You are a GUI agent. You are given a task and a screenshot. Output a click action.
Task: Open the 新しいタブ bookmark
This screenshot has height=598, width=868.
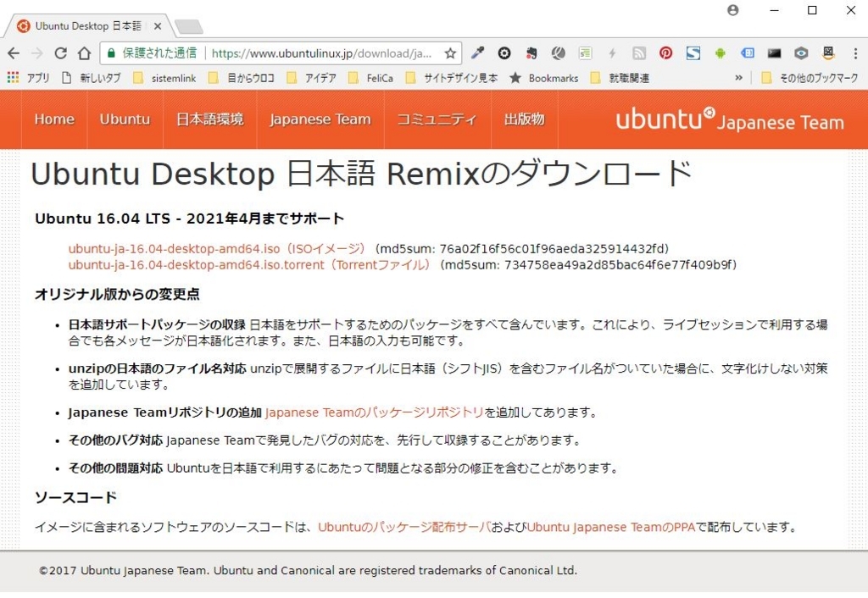pos(92,78)
